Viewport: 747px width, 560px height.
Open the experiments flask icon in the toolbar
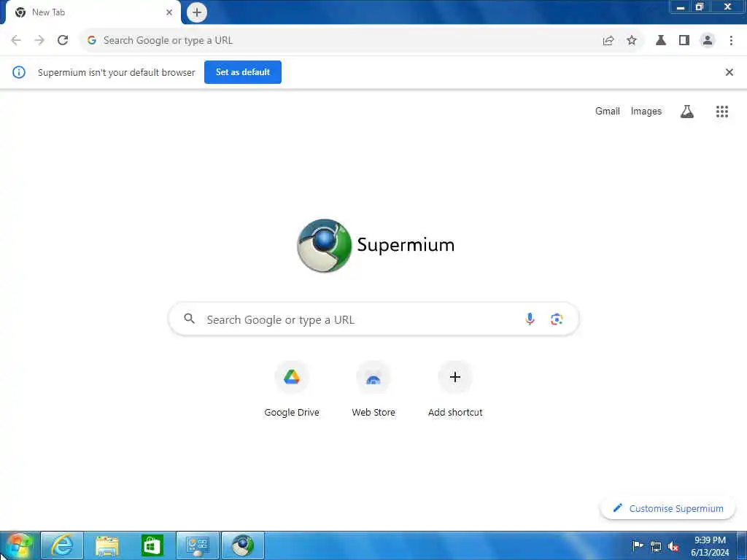[661, 41]
